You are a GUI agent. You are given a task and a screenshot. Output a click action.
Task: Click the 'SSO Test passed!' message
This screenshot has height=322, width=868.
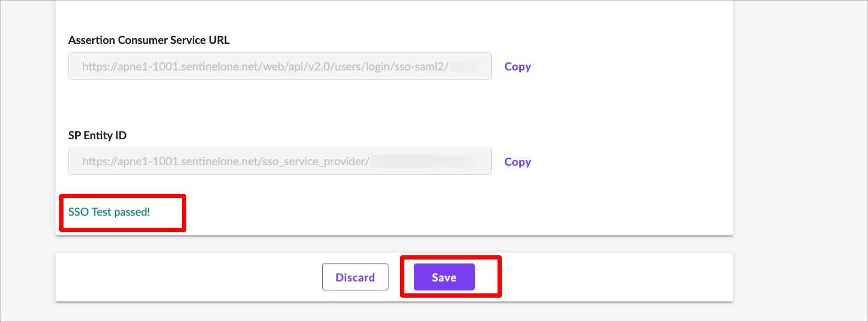pyautogui.click(x=109, y=212)
